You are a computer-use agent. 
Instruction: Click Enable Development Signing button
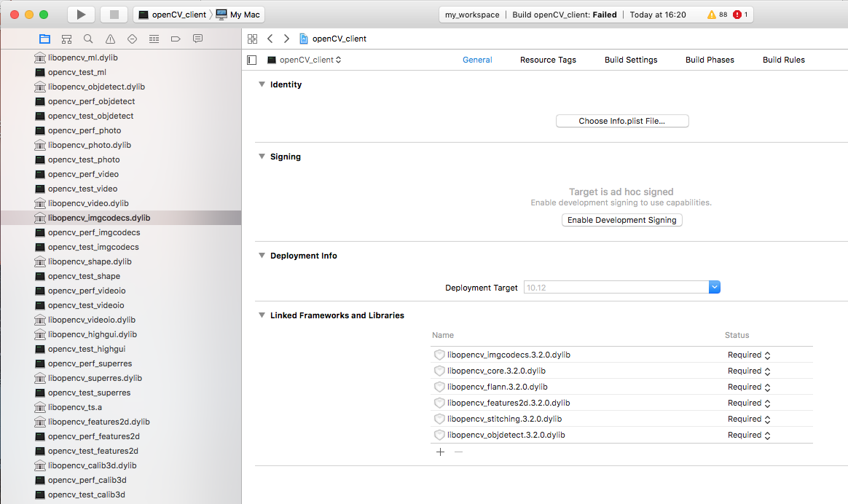pyautogui.click(x=622, y=220)
